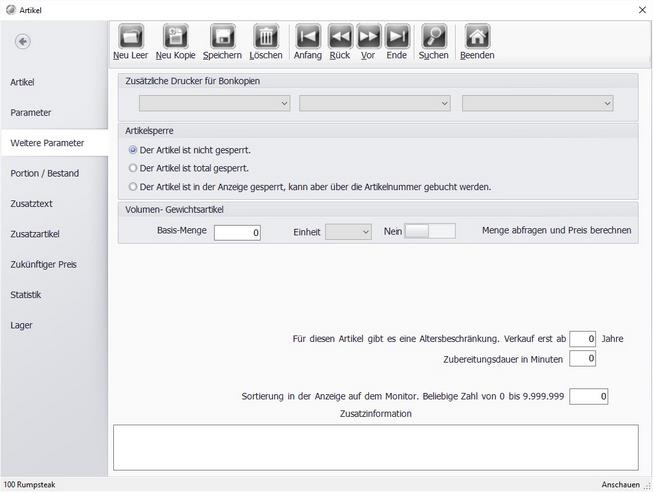Go back one record with Rück

point(340,37)
